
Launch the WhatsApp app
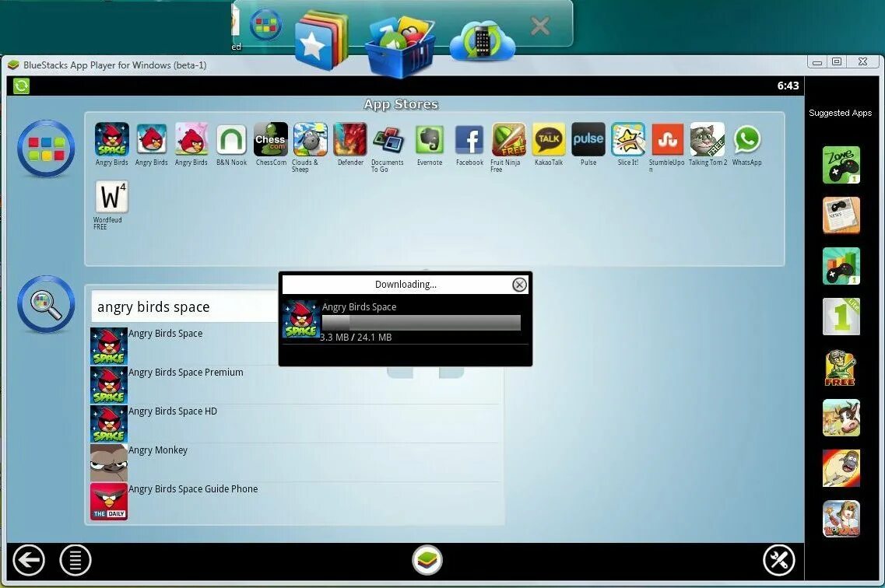[x=746, y=139]
